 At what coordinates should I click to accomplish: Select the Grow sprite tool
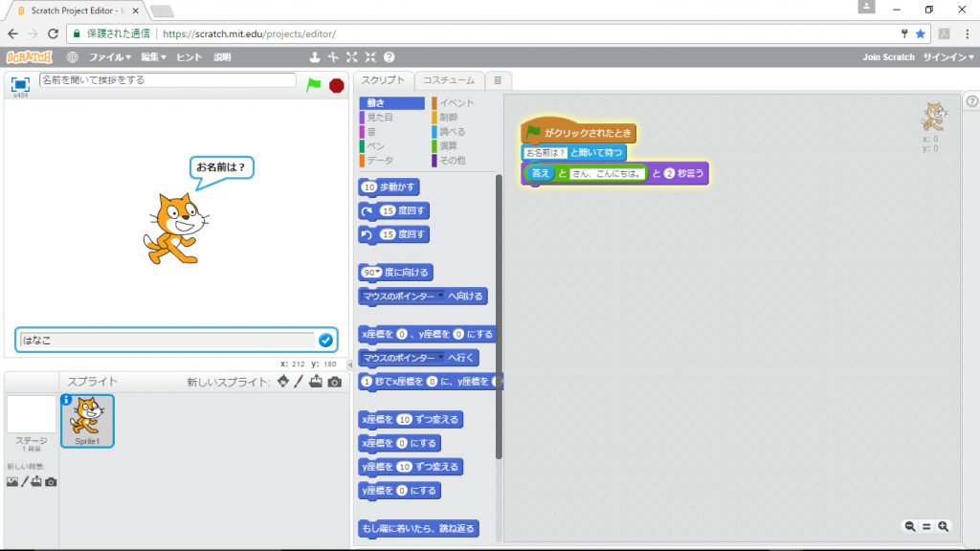(352, 56)
